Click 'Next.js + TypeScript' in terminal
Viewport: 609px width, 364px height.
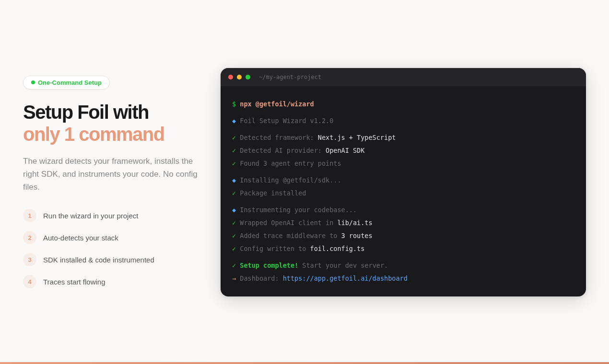[357, 137]
